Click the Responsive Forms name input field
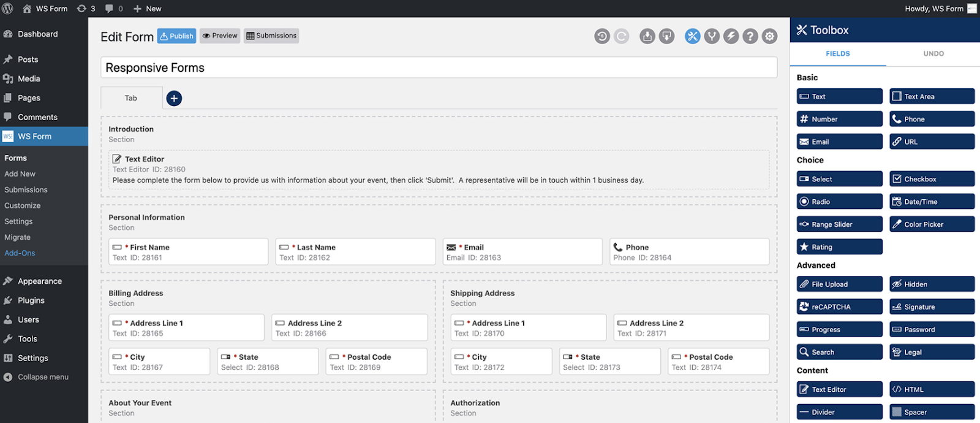This screenshot has width=980, height=423. coord(439,67)
